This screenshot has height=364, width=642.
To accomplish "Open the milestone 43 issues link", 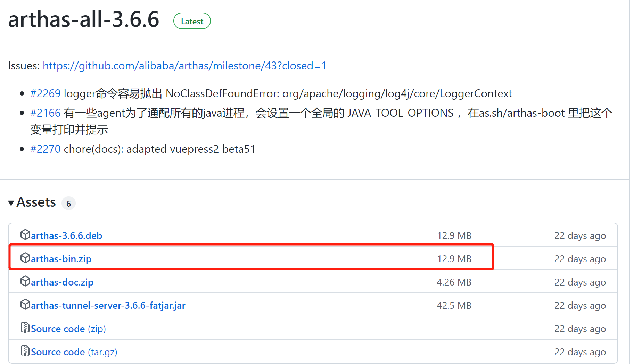I will (184, 66).
